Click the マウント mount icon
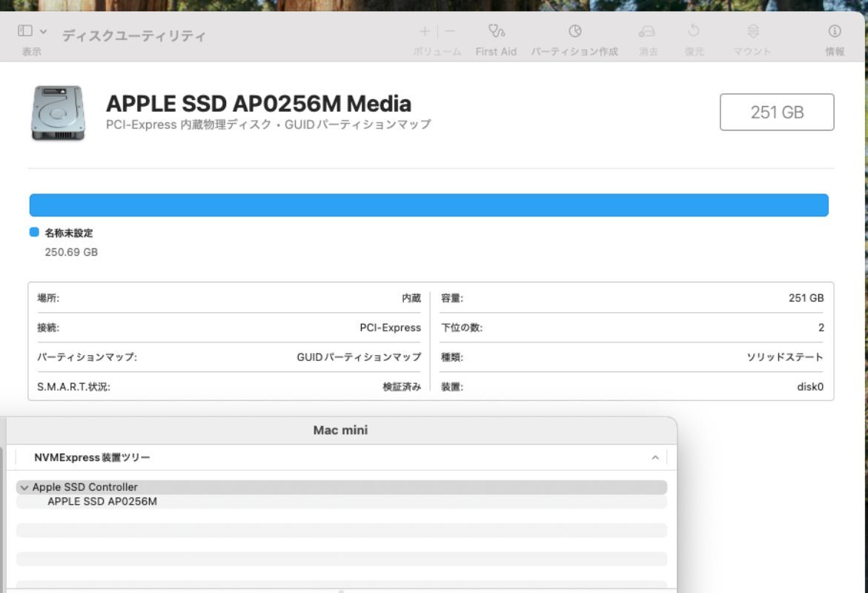The width and height of the screenshot is (868, 593). (x=752, y=31)
